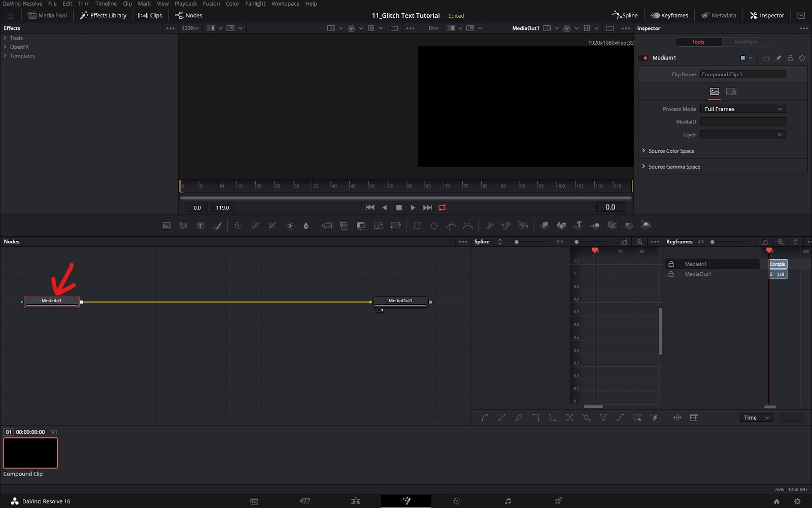Open the Workspace menu

click(x=285, y=4)
